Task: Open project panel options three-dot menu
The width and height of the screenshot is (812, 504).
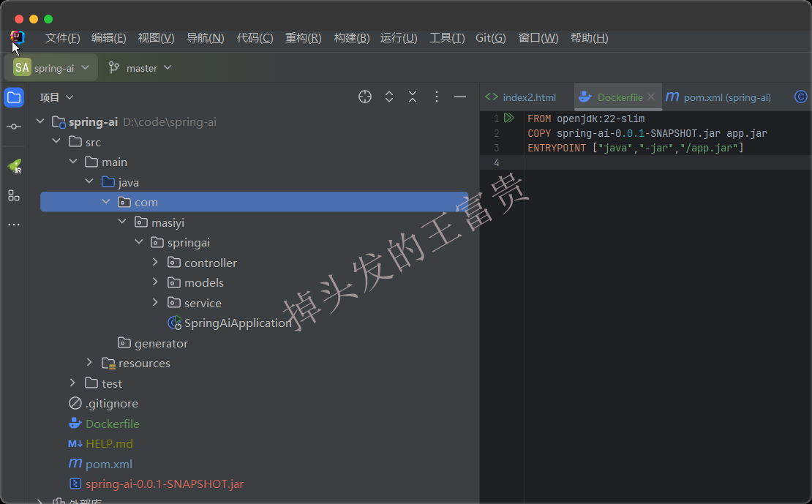Action: tap(437, 97)
